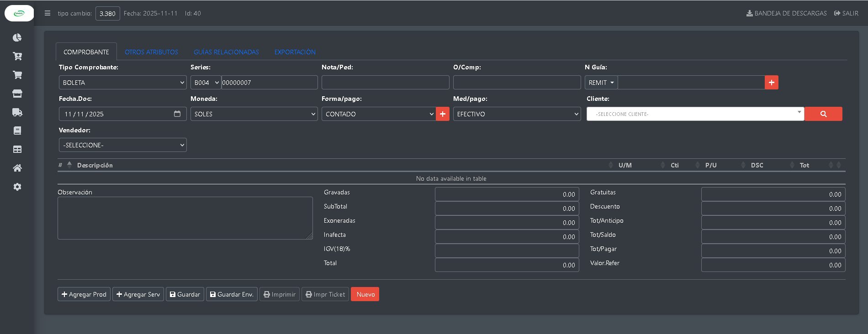Add a guide with red plus button
The width and height of the screenshot is (868, 334).
coord(771,83)
